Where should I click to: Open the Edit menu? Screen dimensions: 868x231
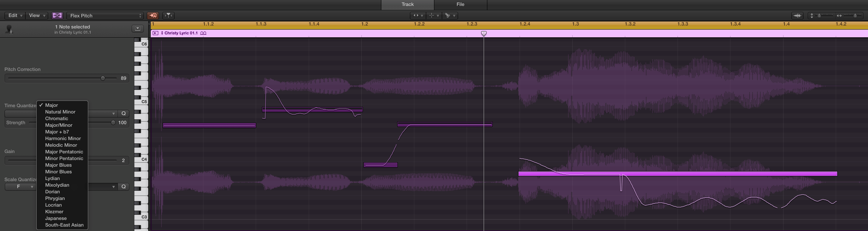14,16
